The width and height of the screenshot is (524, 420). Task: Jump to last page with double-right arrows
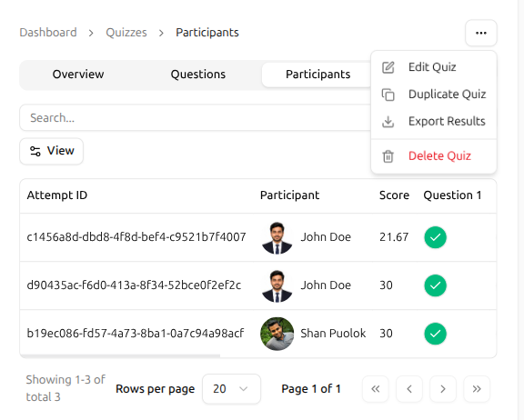tap(477, 389)
